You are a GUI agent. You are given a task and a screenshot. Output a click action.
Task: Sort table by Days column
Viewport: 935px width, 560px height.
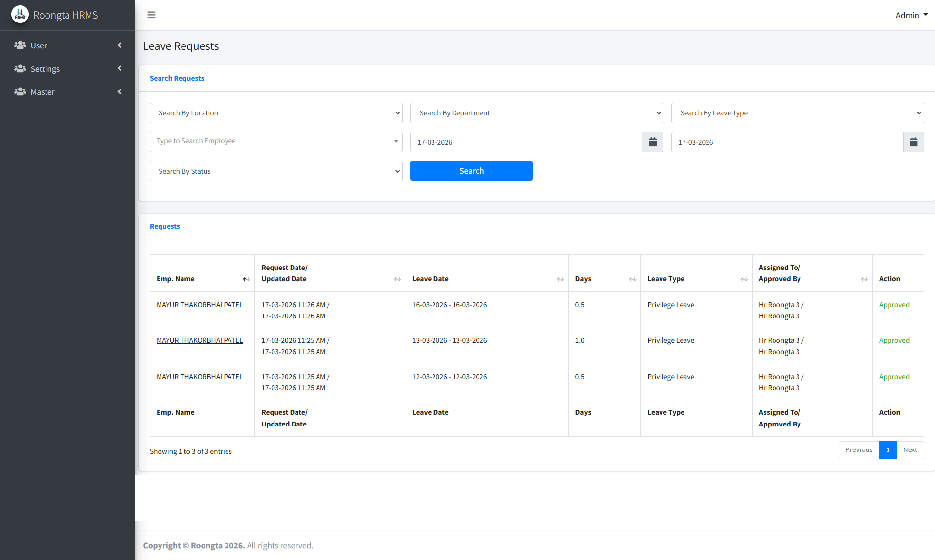pos(632,279)
